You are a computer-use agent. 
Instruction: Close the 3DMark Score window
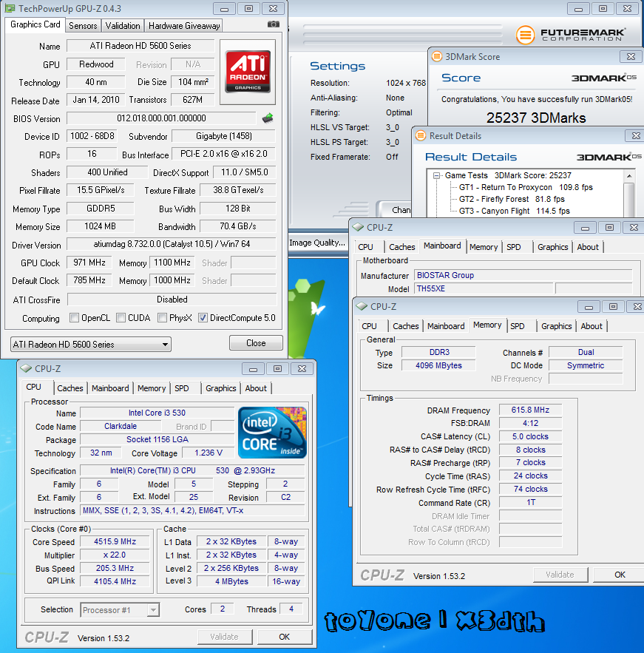click(631, 57)
